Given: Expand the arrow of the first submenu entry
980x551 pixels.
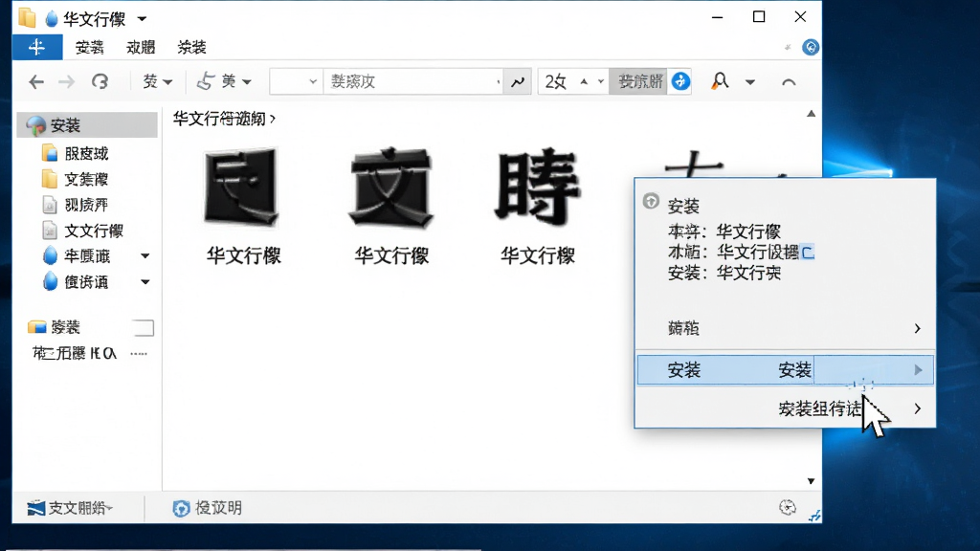Looking at the screenshot, I should [x=917, y=329].
